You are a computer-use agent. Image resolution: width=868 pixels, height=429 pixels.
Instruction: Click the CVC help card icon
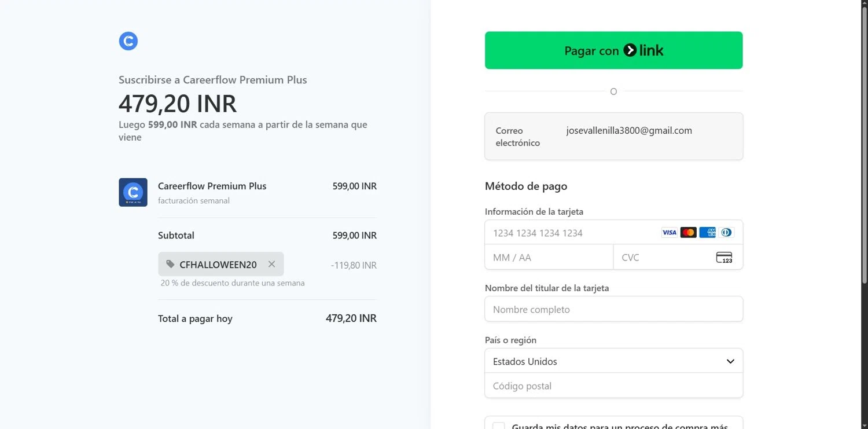click(724, 258)
